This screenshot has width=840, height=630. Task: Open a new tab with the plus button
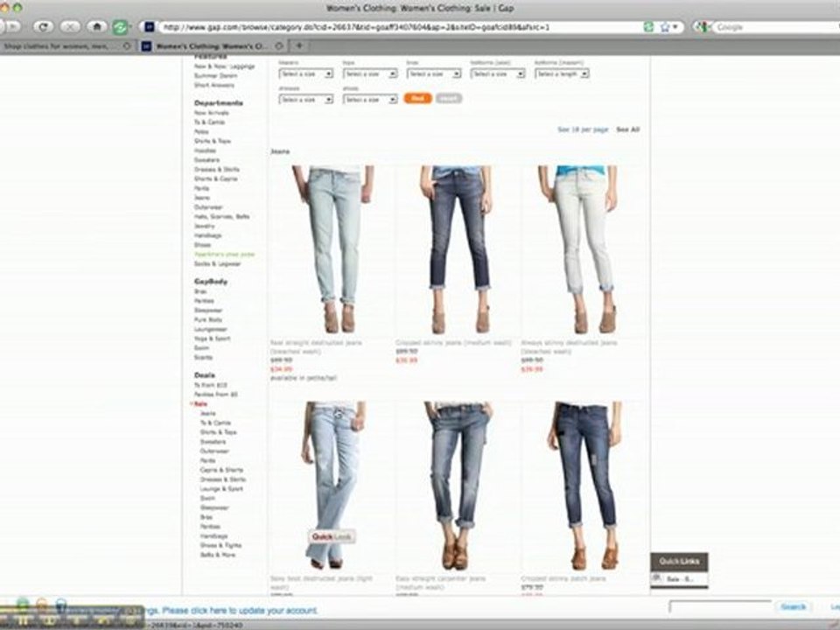(x=299, y=46)
